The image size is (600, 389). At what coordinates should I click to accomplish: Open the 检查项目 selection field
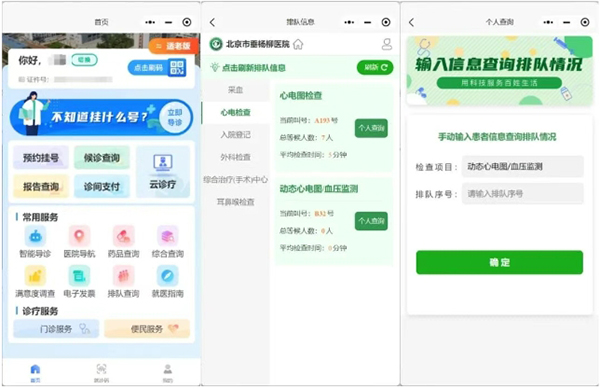pyautogui.click(x=522, y=166)
